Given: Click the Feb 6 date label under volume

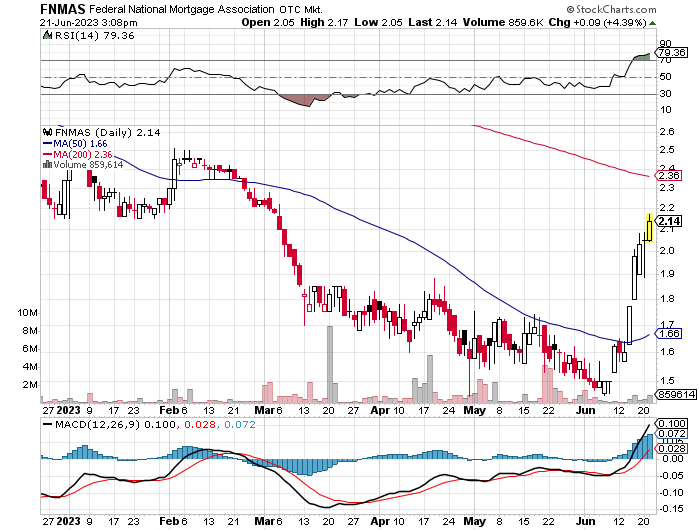Looking at the screenshot, I should [x=173, y=410].
